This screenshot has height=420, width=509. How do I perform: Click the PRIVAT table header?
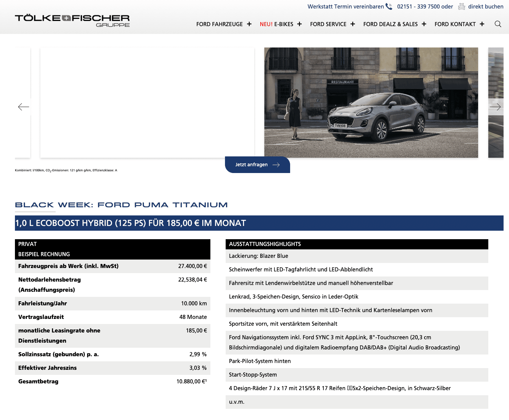point(27,244)
